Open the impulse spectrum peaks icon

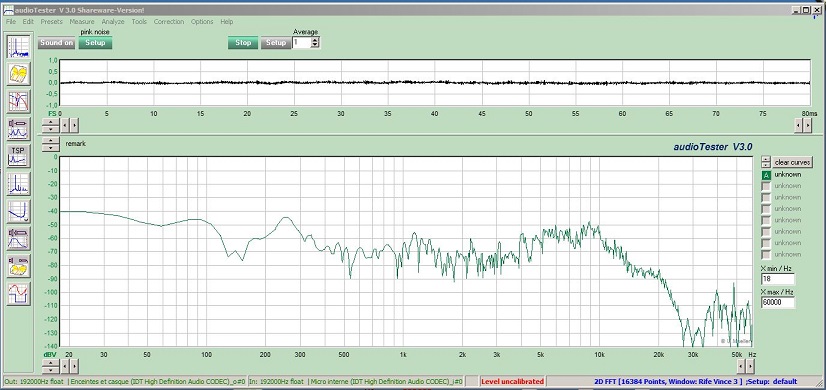pos(18,183)
